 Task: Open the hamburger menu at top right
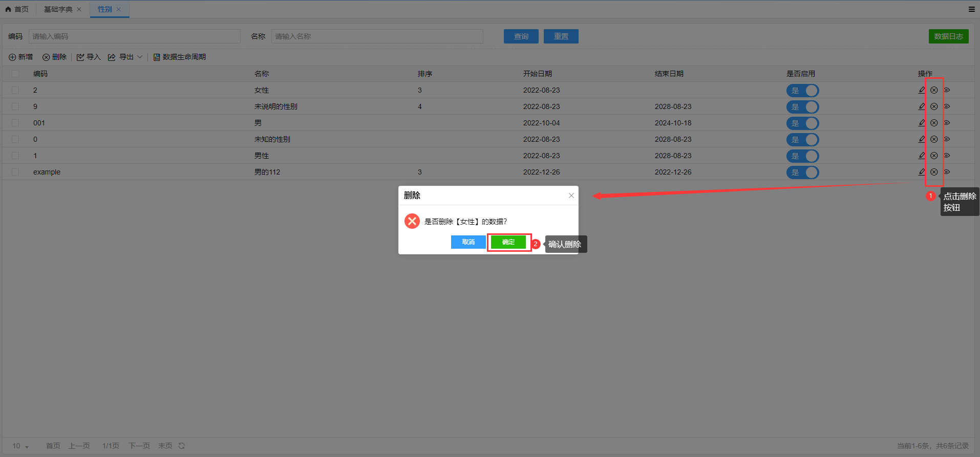[971, 9]
